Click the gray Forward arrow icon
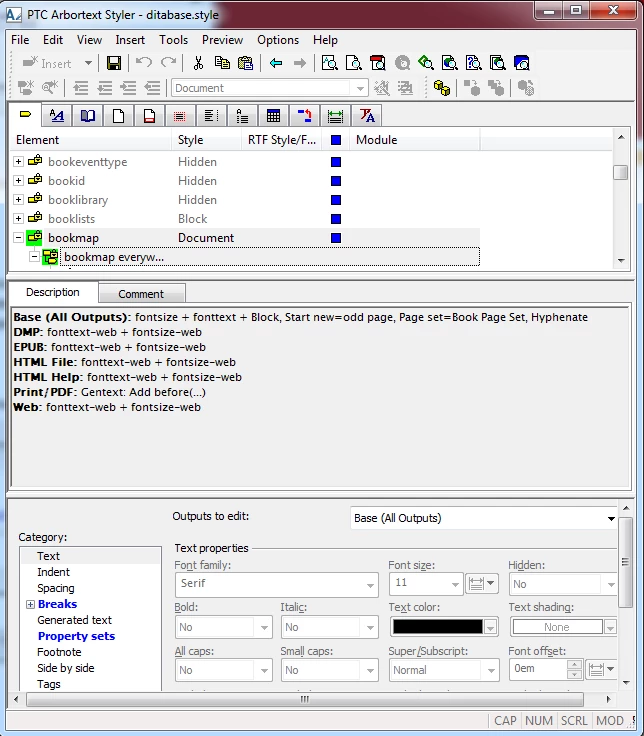The image size is (644, 736). 299,63
